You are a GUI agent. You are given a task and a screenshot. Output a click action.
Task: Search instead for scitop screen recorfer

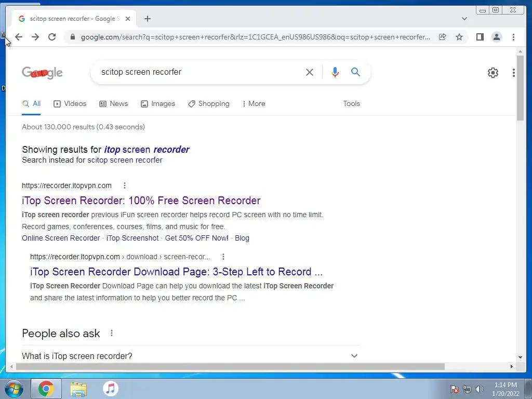[x=125, y=160]
